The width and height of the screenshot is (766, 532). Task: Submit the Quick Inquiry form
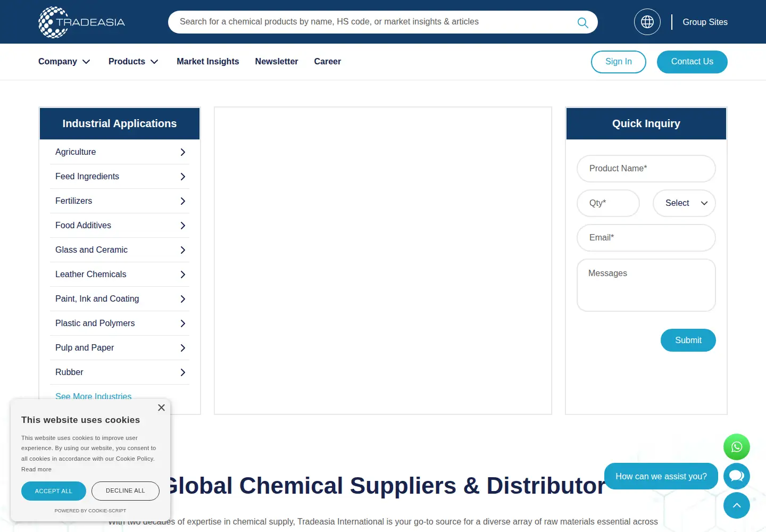[688, 340]
